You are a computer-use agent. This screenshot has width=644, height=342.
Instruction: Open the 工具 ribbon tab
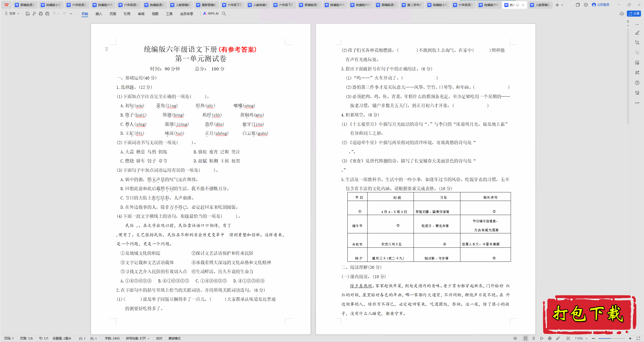click(169, 14)
